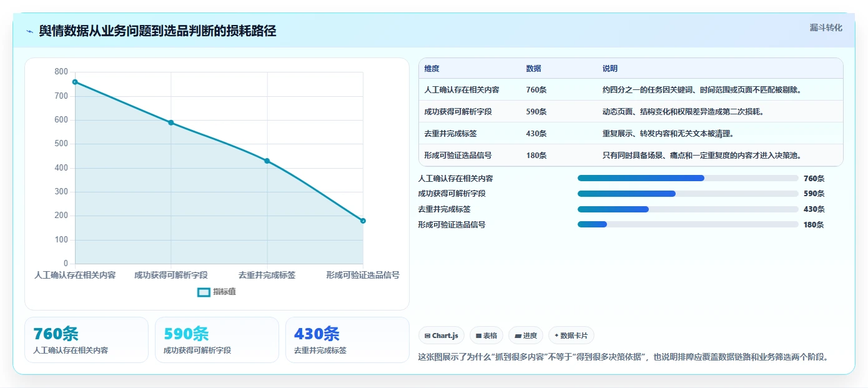The height and width of the screenshot is (388, 868).
Task: Click the 180条 table cell
Action: pos(536,156)
